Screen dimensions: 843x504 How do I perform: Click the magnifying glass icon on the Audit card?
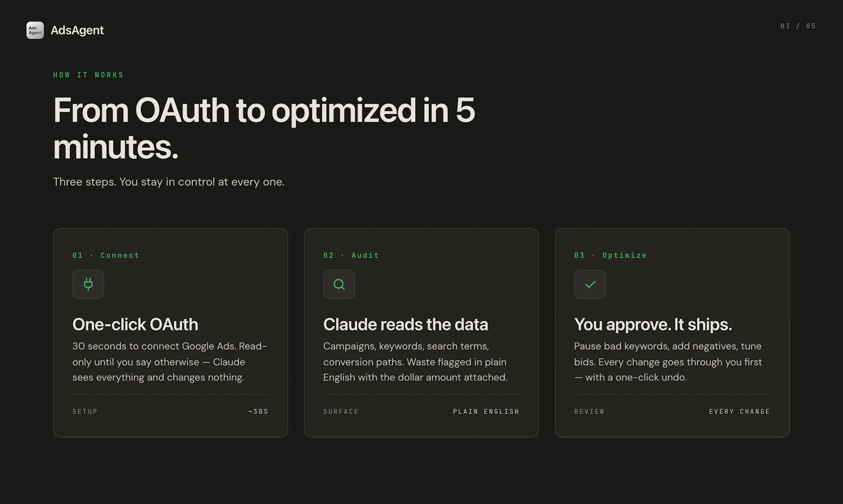click(x=339, y=284)
